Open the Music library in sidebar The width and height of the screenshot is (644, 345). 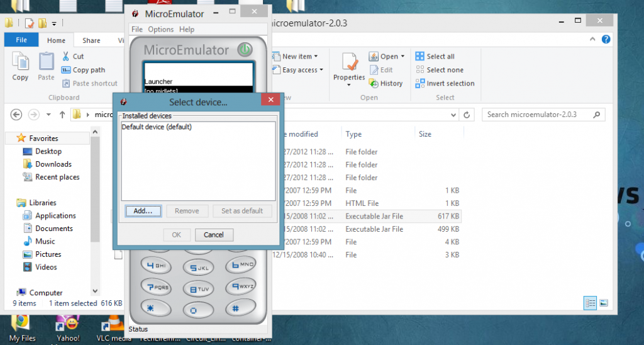pos(40,241)
